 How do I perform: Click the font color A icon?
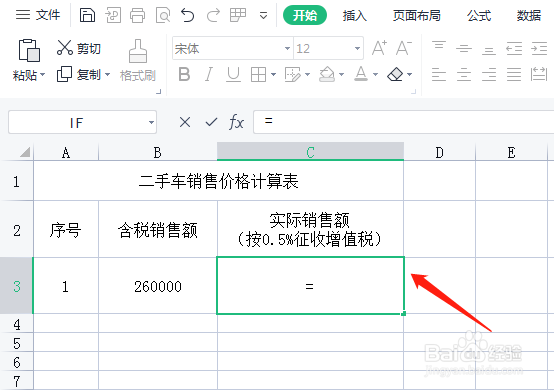[x=361, y=74]
